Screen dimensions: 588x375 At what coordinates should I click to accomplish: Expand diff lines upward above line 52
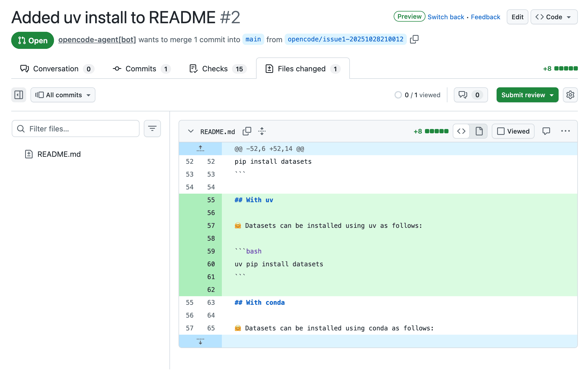click(200, 149)
